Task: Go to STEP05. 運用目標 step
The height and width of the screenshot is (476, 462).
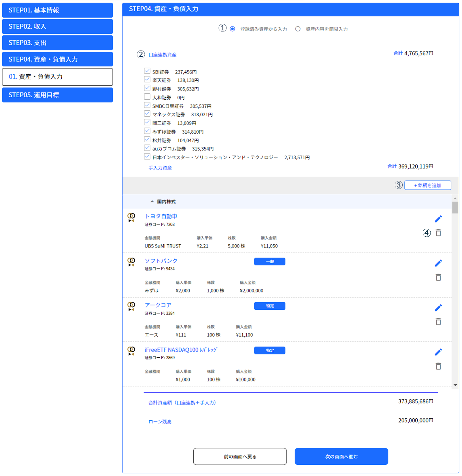Action: tap(57, 95)
